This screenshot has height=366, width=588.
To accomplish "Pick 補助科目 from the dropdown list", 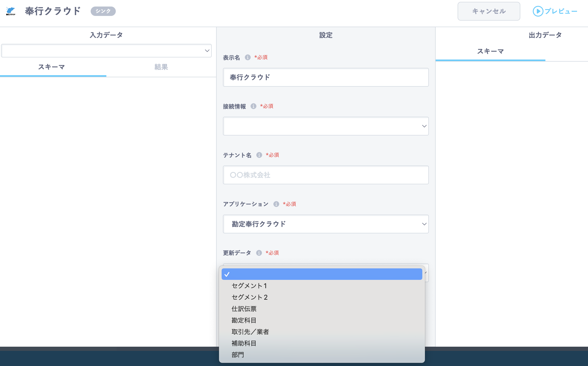I will point(322,343).
